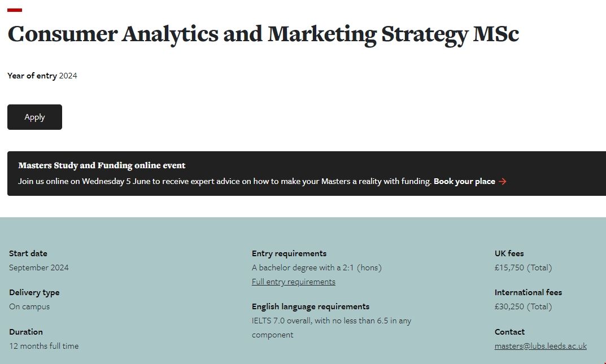
Task: Click the On campus delivery type value
Action: click(29, 306)
